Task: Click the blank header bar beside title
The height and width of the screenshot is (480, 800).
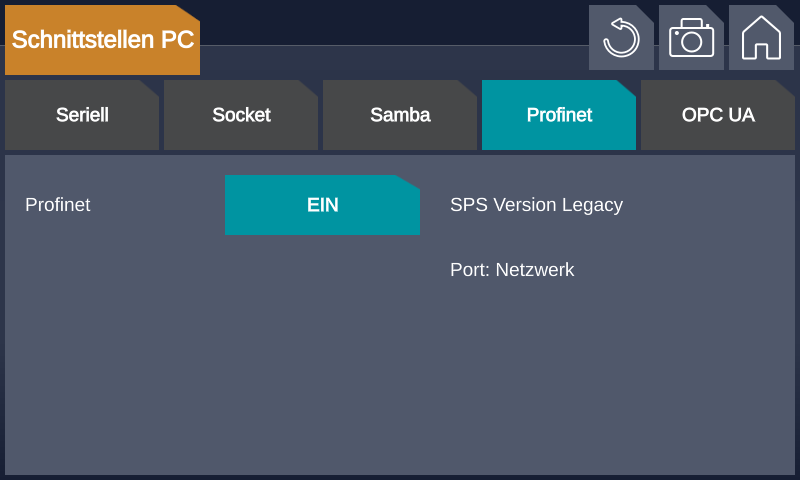Action: click(390, 22)
